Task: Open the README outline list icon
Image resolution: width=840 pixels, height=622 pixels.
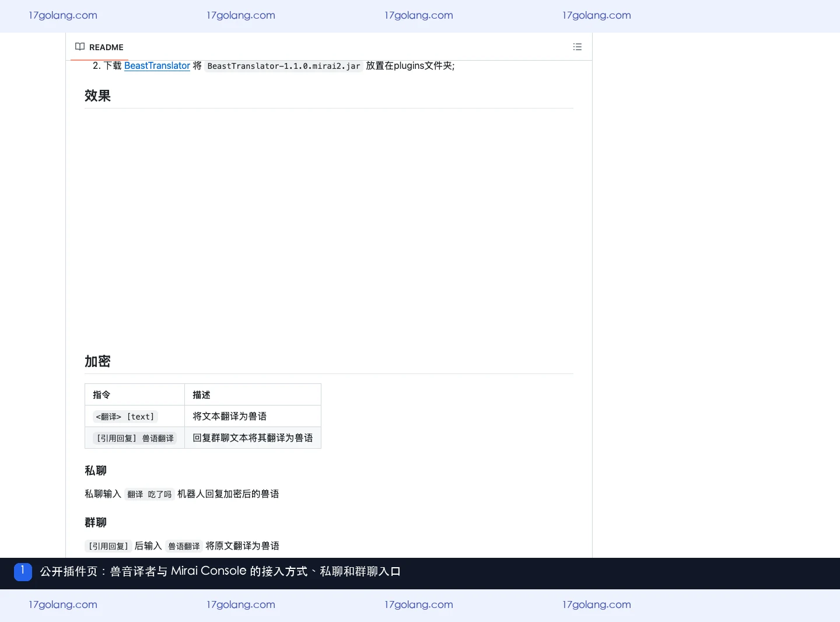Action: tap(577, 47)
